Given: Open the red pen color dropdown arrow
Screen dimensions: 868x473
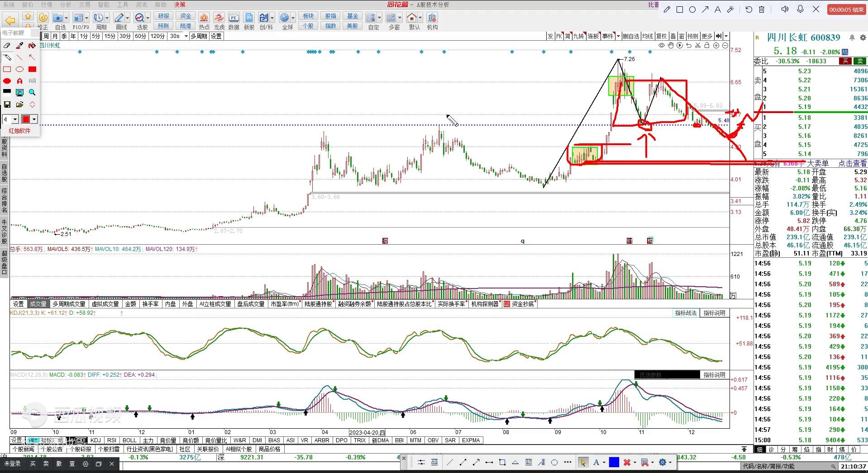Looking at the screenshot, I should coord(34,119).
